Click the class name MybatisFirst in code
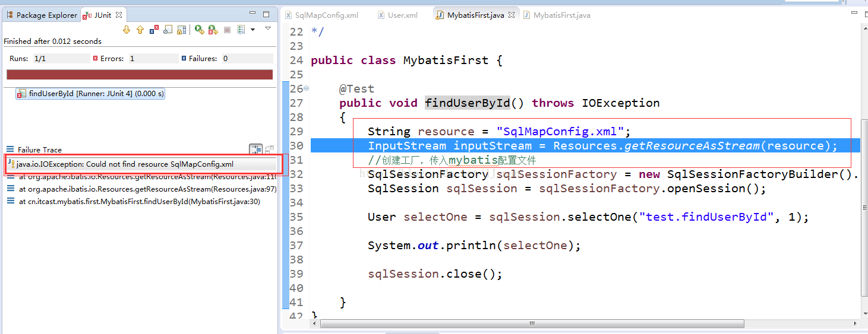The width and height of the screenshot is (868, 334). pyautogui.click(x=446, y=61)
